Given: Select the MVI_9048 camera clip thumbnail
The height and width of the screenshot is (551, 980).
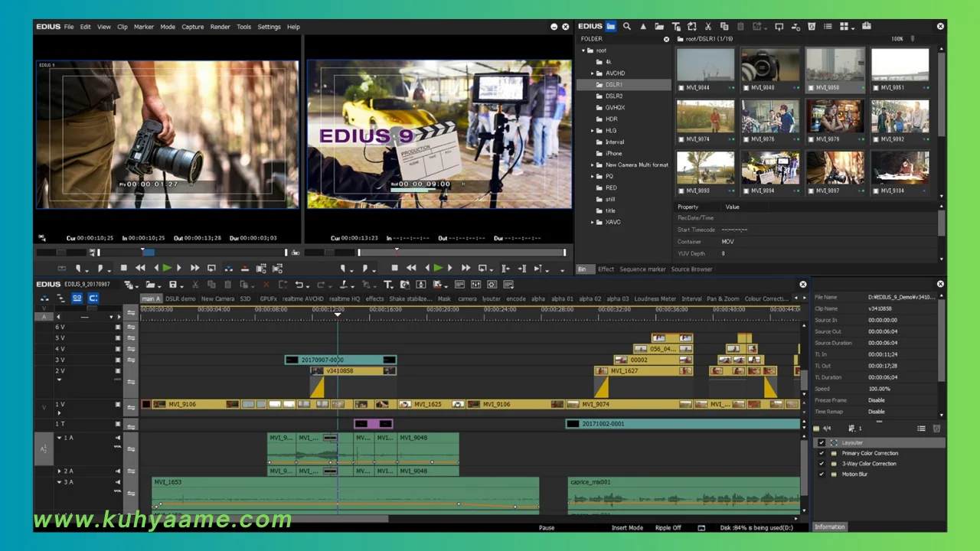Looking at the screenshot, I should pos(769,69).
